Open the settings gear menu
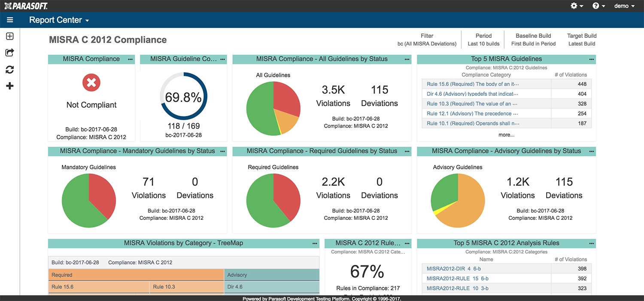 577,6
